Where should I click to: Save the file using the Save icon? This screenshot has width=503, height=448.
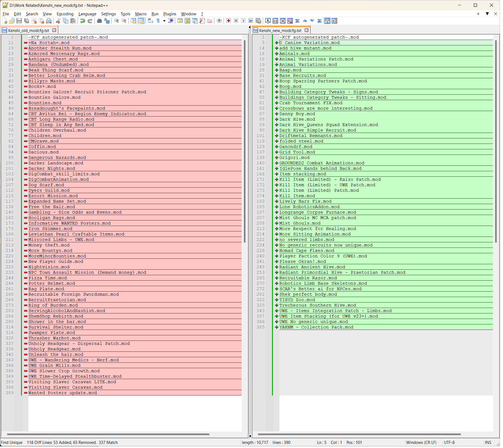click(x=19, y=21)
